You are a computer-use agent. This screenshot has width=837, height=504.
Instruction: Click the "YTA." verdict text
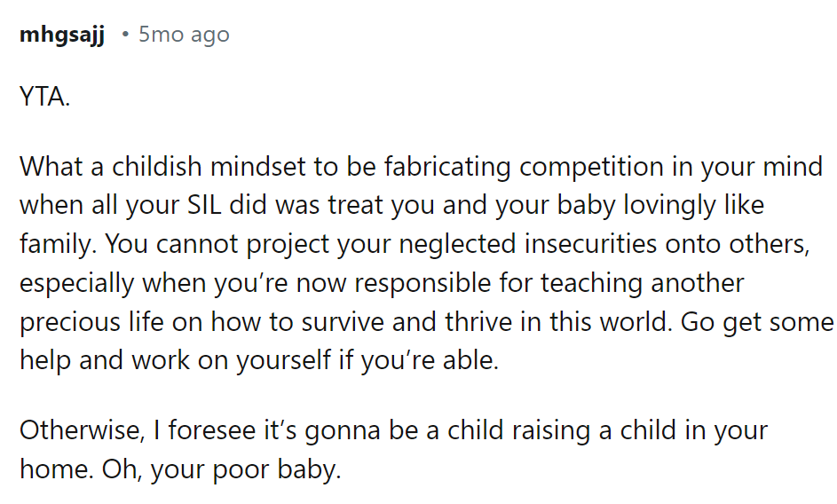44,97
